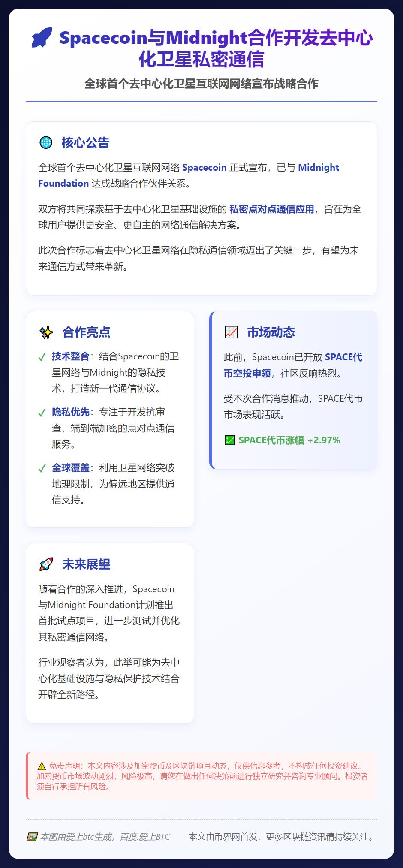Click the rocket icon next to 未来展望

click(46, 564)
